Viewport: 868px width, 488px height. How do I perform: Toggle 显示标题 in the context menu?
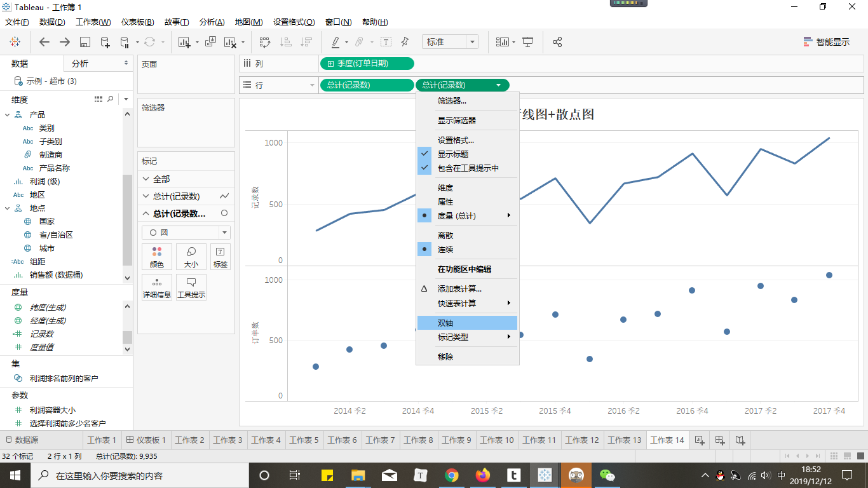467,154
